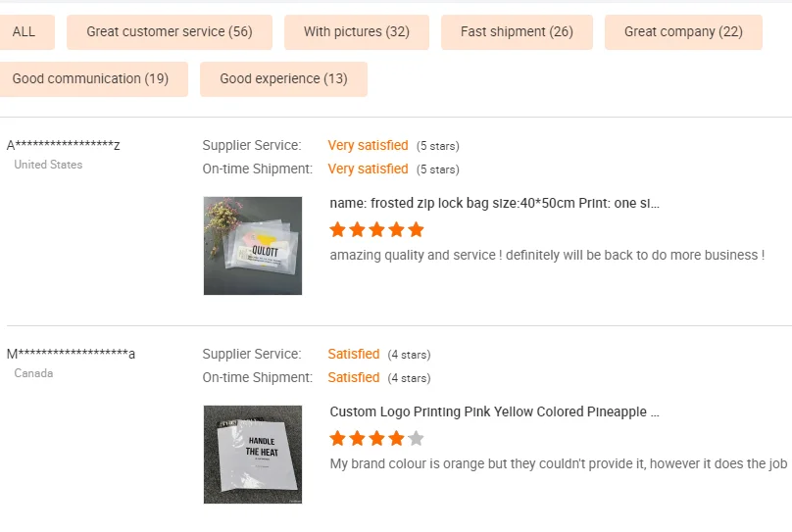Filter reviews by Fast shipment (26)
Image resolution: width=792 pixels, height=532 pixels.
coord(517,31)
